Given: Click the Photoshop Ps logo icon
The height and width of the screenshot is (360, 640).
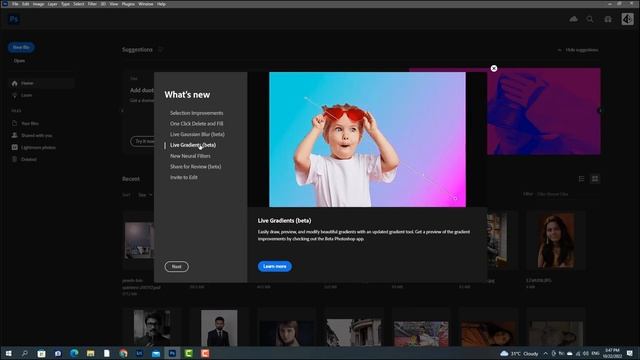Looking at the screenshot, I should coord(14,19).
